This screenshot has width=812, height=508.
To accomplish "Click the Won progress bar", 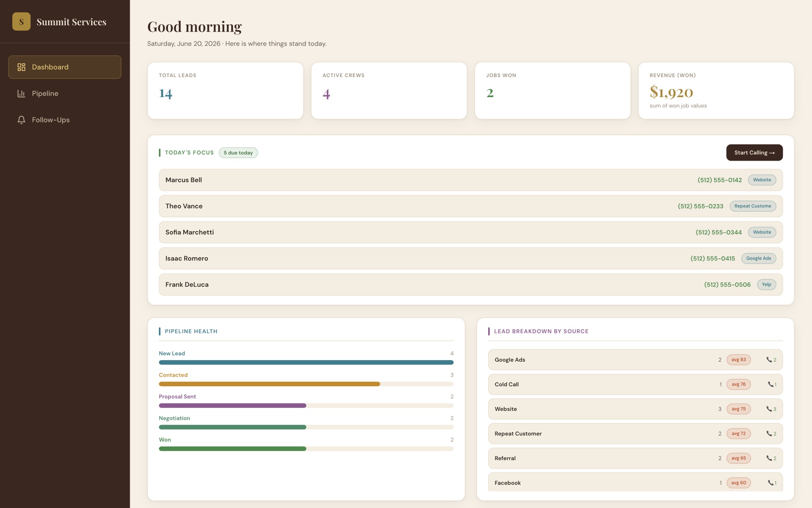I will (306, 449).
